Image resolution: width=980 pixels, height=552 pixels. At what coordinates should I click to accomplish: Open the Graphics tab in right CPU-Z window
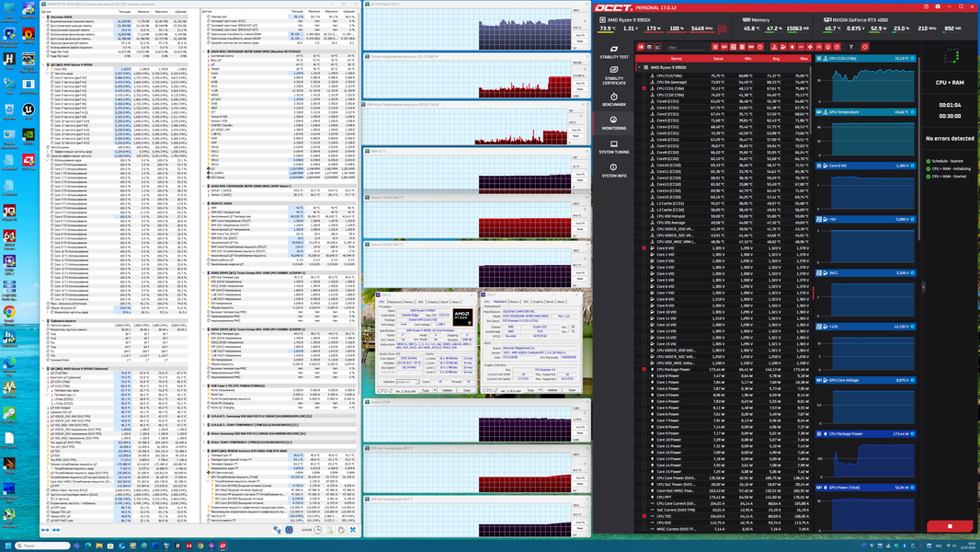[x=538, y=302]
